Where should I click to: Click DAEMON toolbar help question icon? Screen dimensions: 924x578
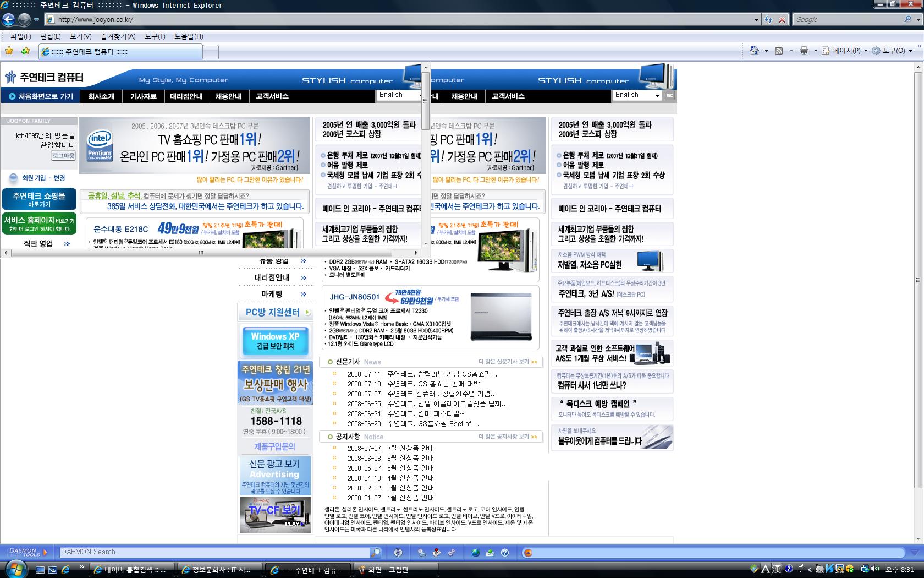[x=505, y=552]
